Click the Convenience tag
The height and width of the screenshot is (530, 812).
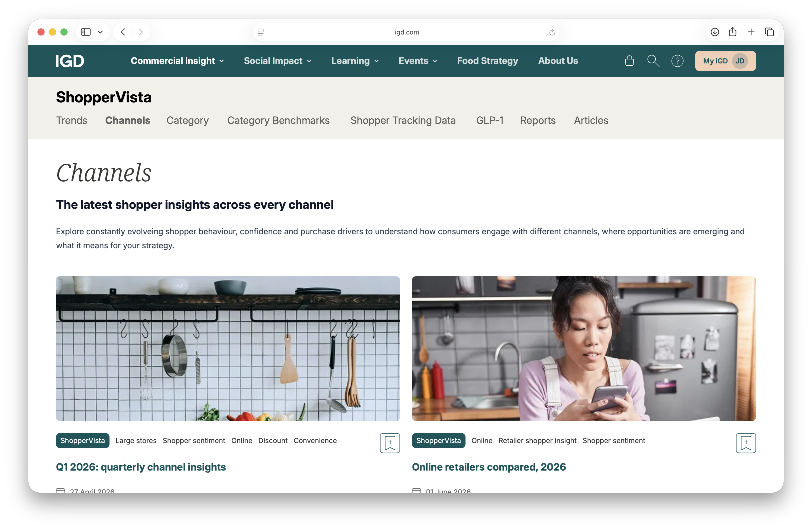315,441
